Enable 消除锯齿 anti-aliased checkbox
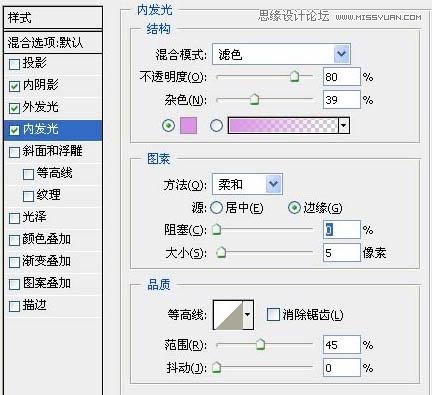Screen dimensions: 432x395 [273, 315]
